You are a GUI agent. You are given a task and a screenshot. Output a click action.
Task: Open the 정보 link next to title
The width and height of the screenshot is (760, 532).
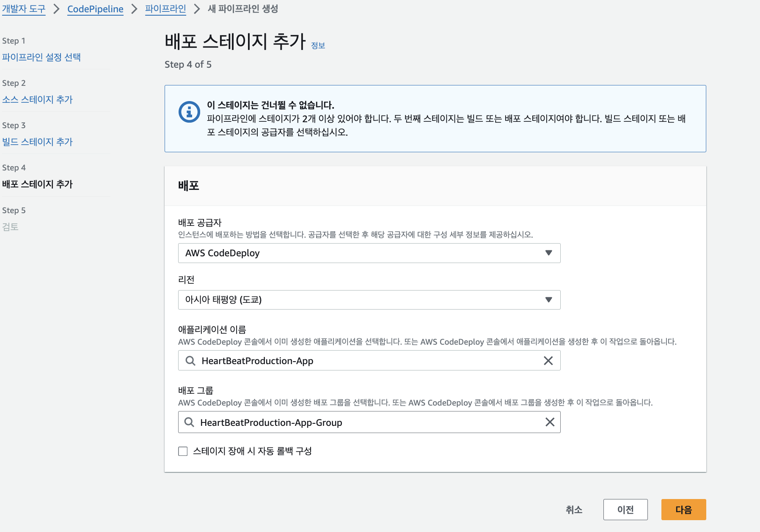coord(318,46)
